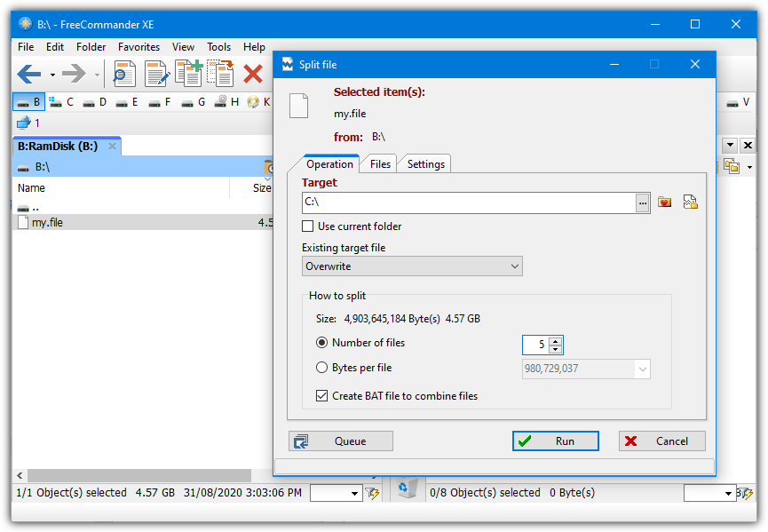Screen dimensions: 768x532
Task: Click the Move files toolbar icon
Action: 220,74
